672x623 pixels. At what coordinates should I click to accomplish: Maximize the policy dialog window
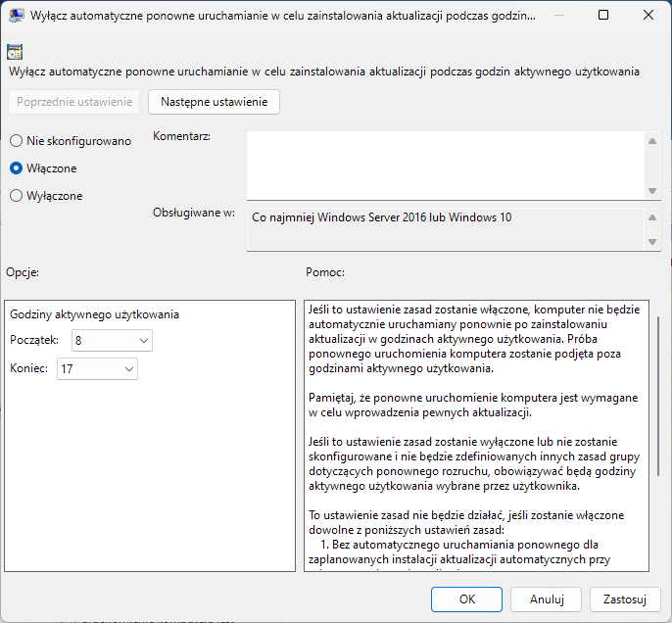pos(603,15)
